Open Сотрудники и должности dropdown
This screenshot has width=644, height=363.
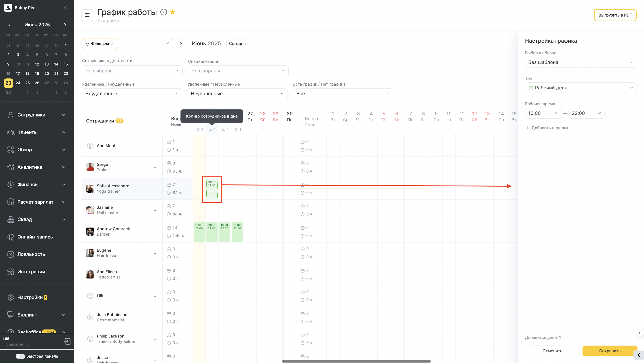coord(132,71)
